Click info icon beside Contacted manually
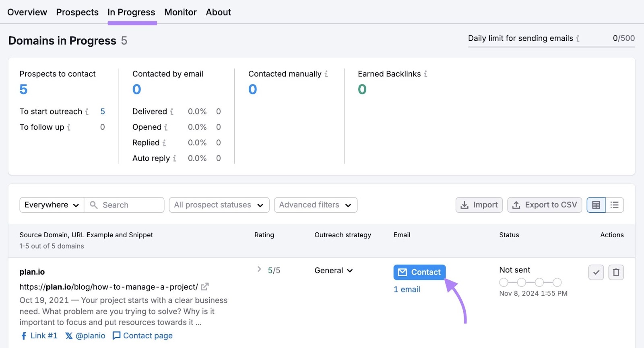 click(x=326, y=74)
